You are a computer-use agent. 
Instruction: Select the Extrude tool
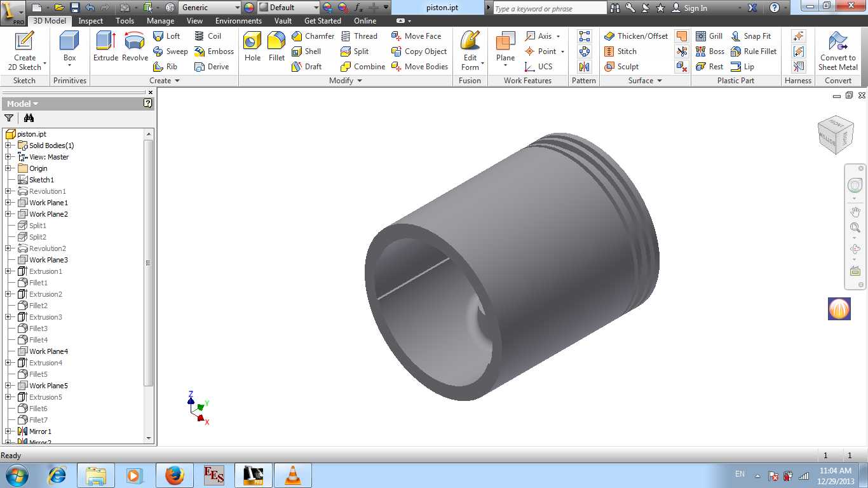105,46
